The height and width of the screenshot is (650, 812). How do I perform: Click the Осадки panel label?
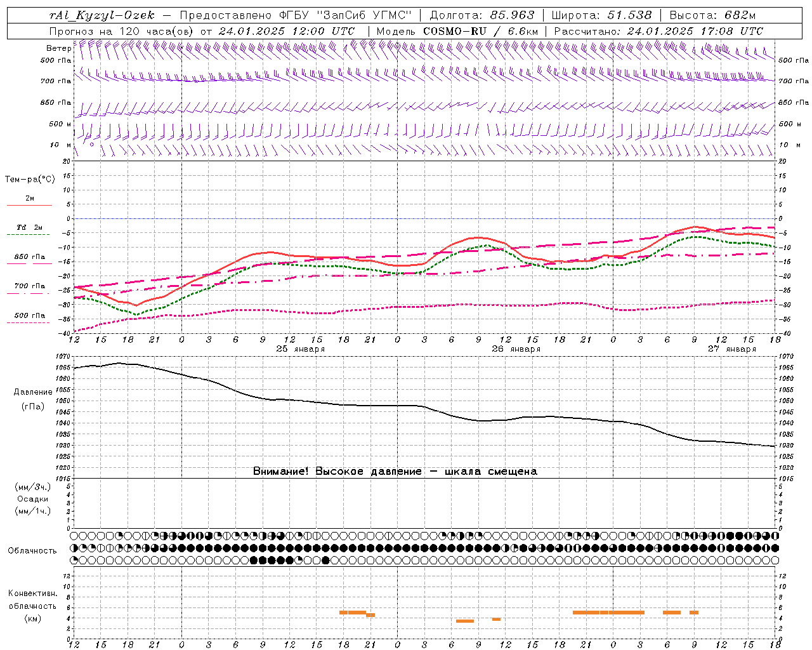pos(32,499)
